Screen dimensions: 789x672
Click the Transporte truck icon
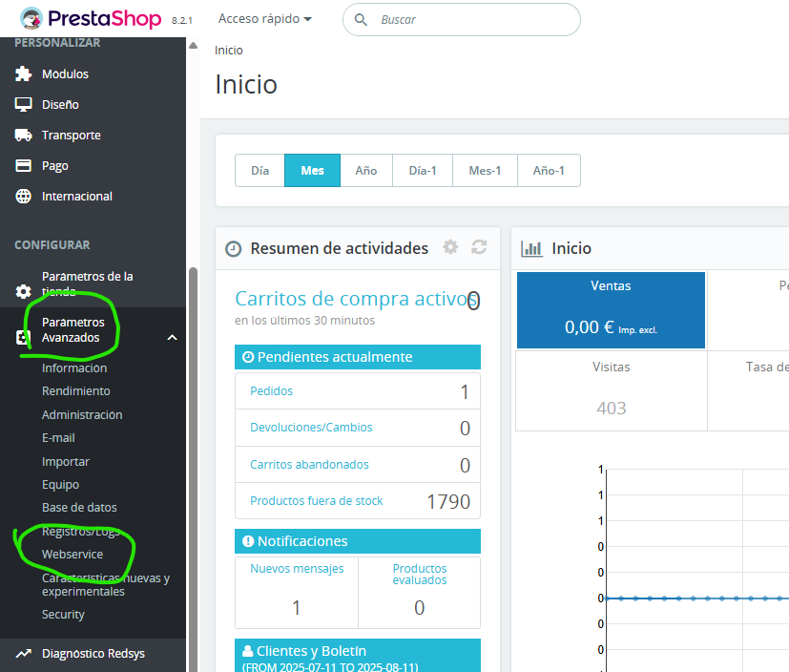(24, 136)
